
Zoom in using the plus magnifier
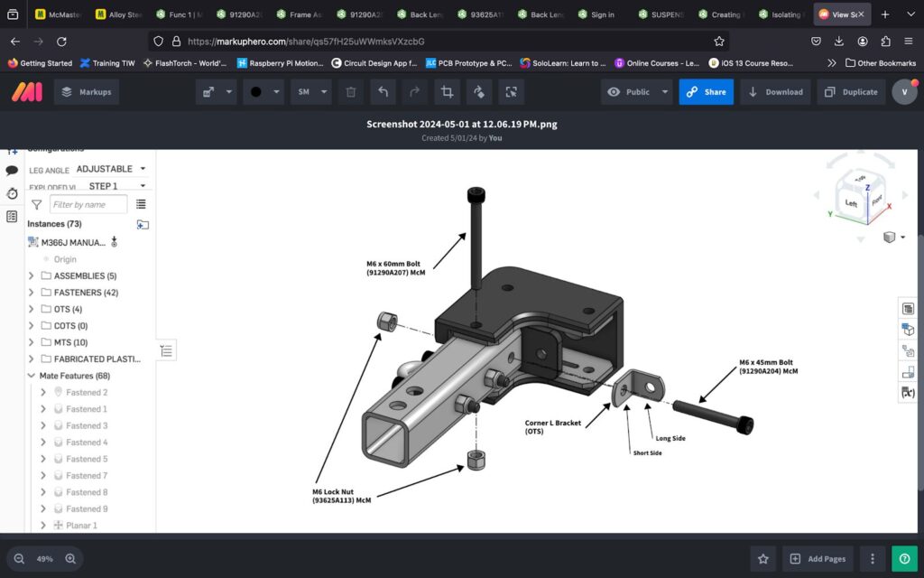(70, 559)
